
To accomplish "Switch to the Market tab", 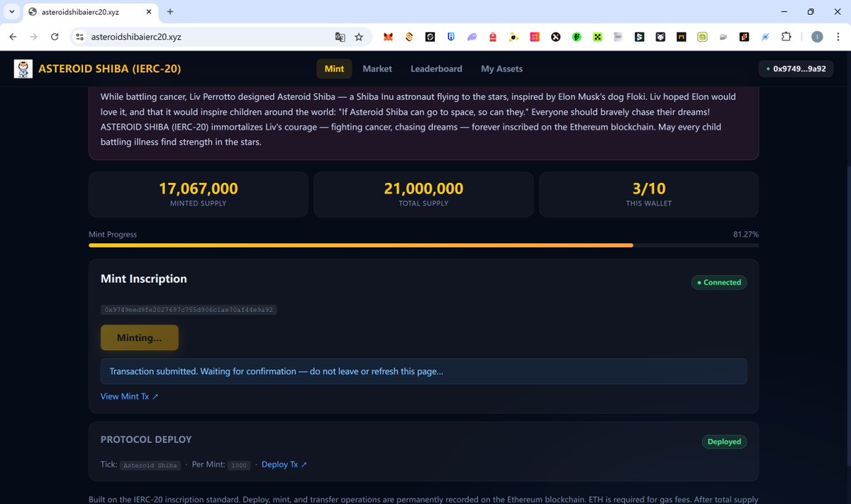I will pos(377,69).
